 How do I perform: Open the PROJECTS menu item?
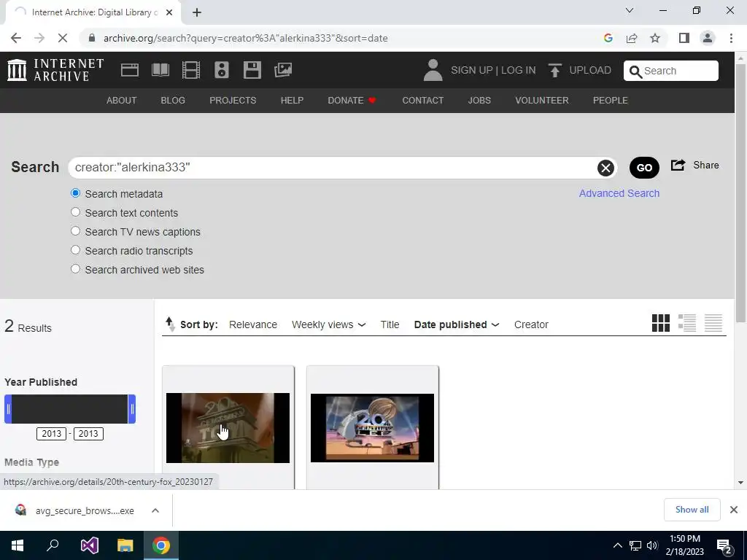point(233,101)
